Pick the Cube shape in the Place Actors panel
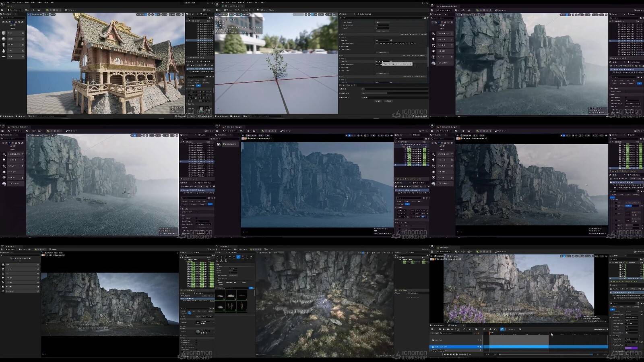This screenshot has height=362, width=644. pyautogui.click(x=12, y=33)
